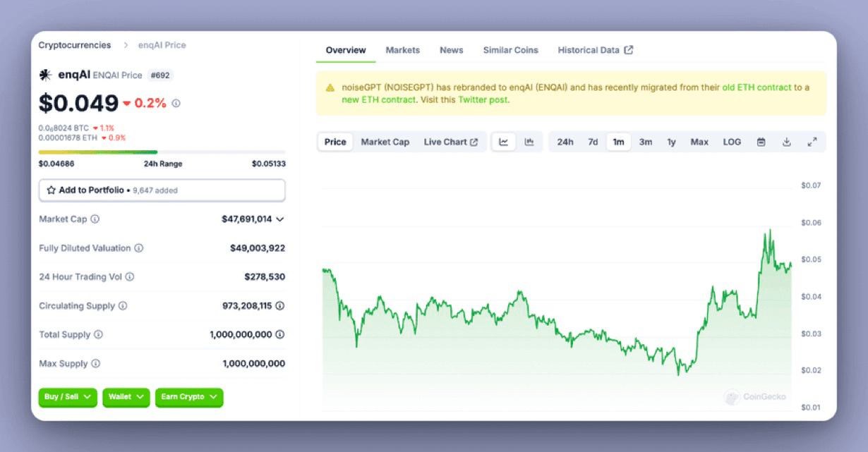Viewport: 868px width, 452px height.
Task: Open the Similar Coins tab
Action: pos(511,50)
